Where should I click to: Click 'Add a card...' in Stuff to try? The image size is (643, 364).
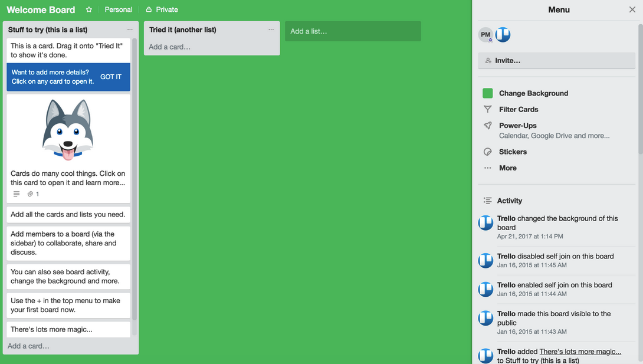point(28,346)
